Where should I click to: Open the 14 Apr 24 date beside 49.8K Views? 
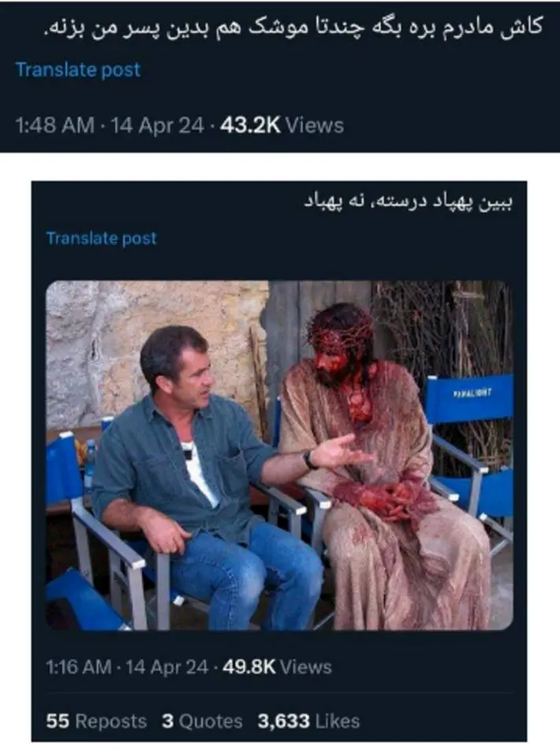coord(167,667)
